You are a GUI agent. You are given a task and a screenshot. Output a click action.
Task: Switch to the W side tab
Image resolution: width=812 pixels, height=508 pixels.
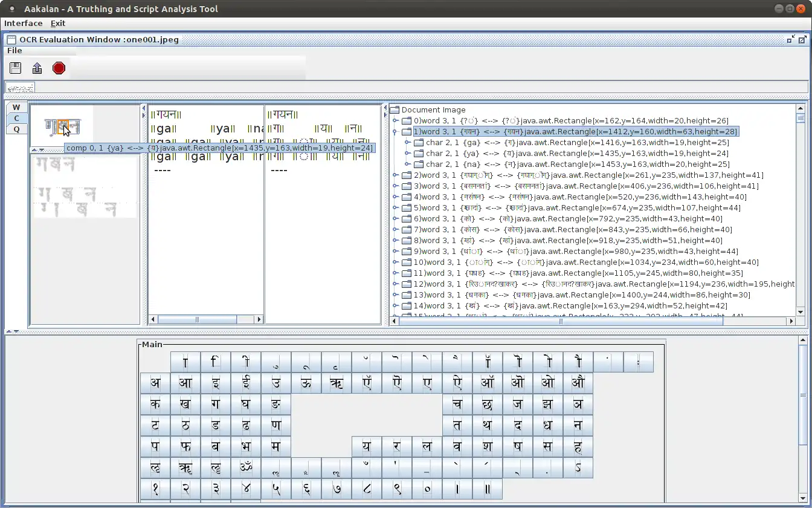16,107
